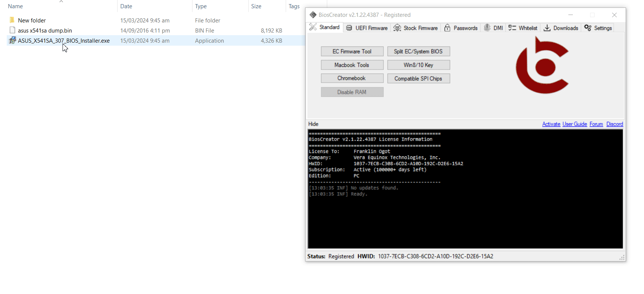Select ASUS_X541SA_307_BIOS_Installer.exe file name

coord(64,40)
